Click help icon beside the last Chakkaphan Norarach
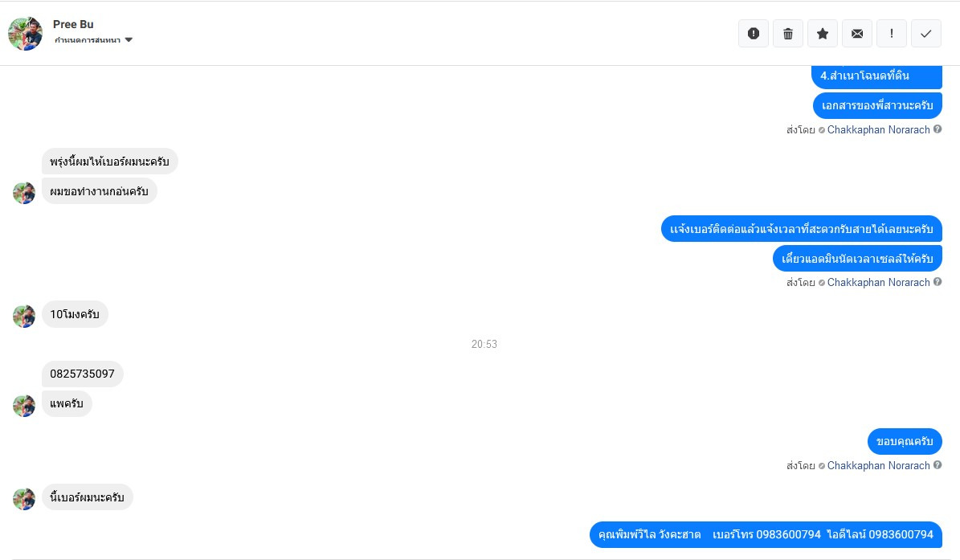This screenshot has width=960, height=560. click(938, 465)
